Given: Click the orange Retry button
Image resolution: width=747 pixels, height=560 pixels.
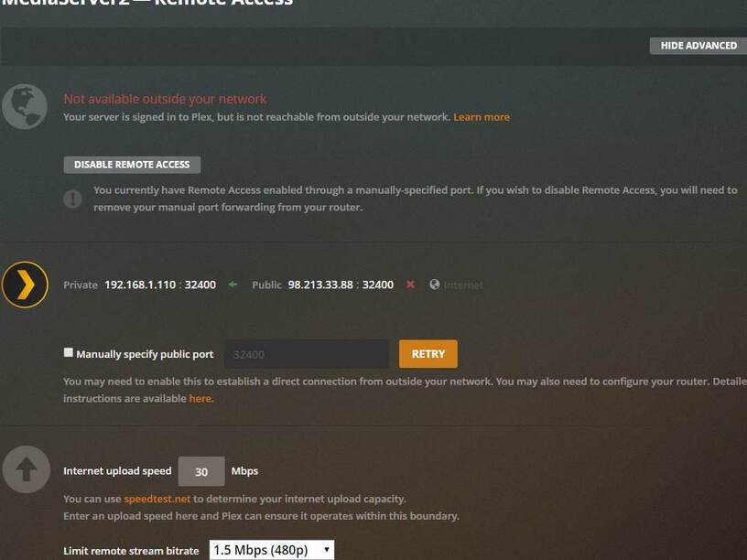Looking at the screenshot, I should click(x=428, y=354).
